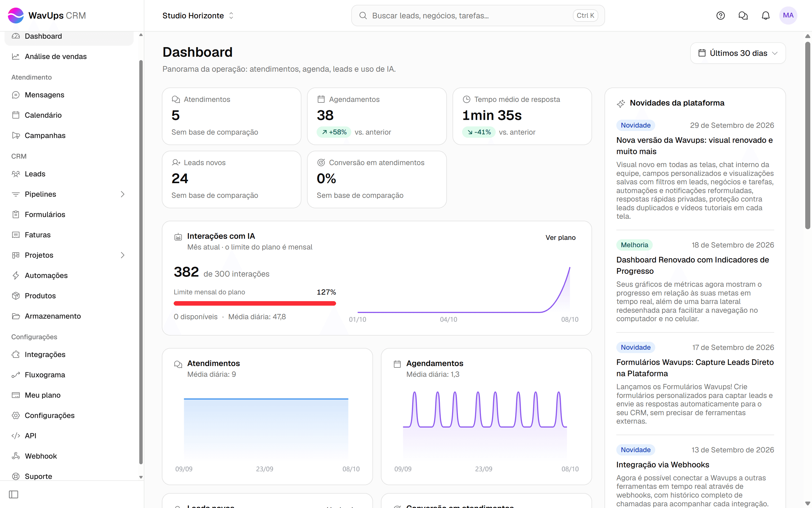
Task: Click the Automações lightning icon
Action: pyautogui.click(x=16, y=275)
